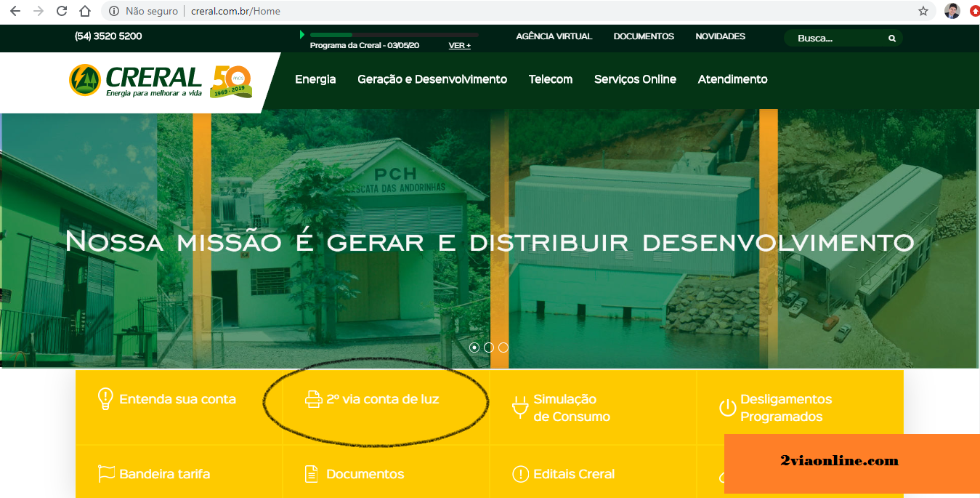Image resolution: width=980 pixels, height=498 pixels.
Task: Seek within the audio progress bar
Action: [394, 34]
